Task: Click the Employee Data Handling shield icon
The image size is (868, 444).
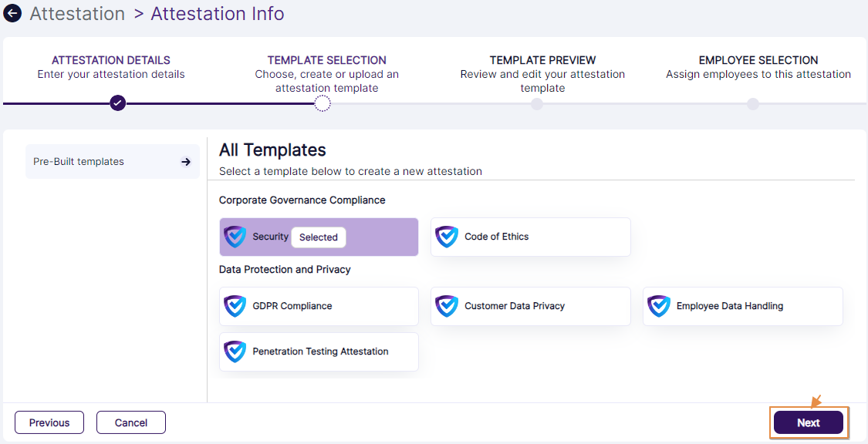Action: 659,306
